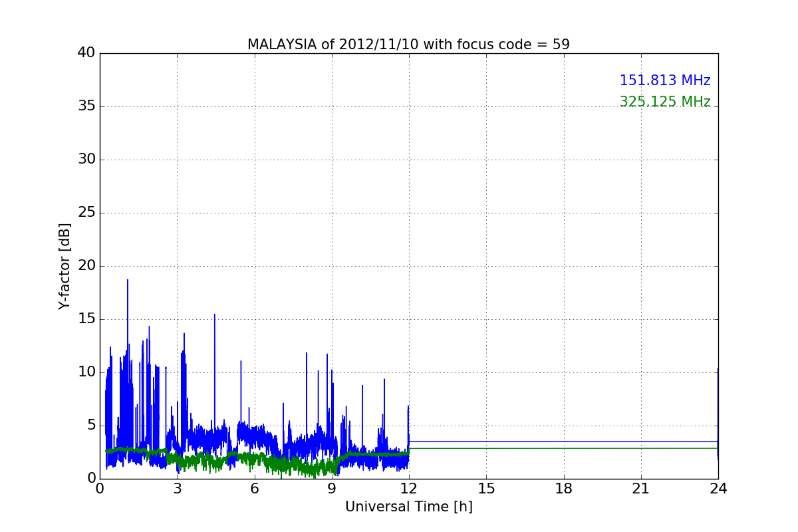Image resolution: width=798 pixels, height=532 pixels.
Task: Click the y-axis tick label 5
Action: [90, 426]
